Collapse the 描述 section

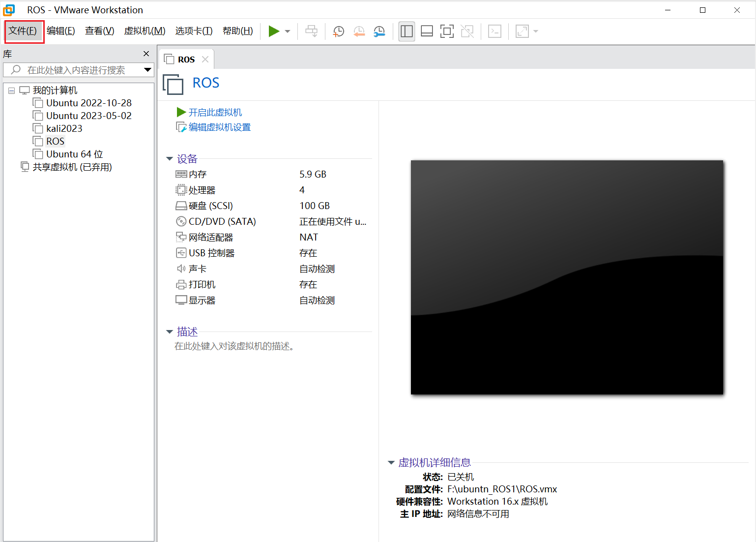click(x=170, y=331)
